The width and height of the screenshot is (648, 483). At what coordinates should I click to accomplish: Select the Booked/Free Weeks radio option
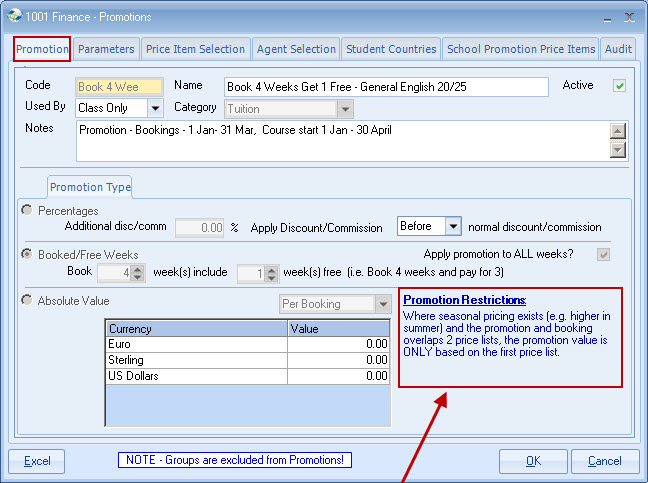point(27,255)
